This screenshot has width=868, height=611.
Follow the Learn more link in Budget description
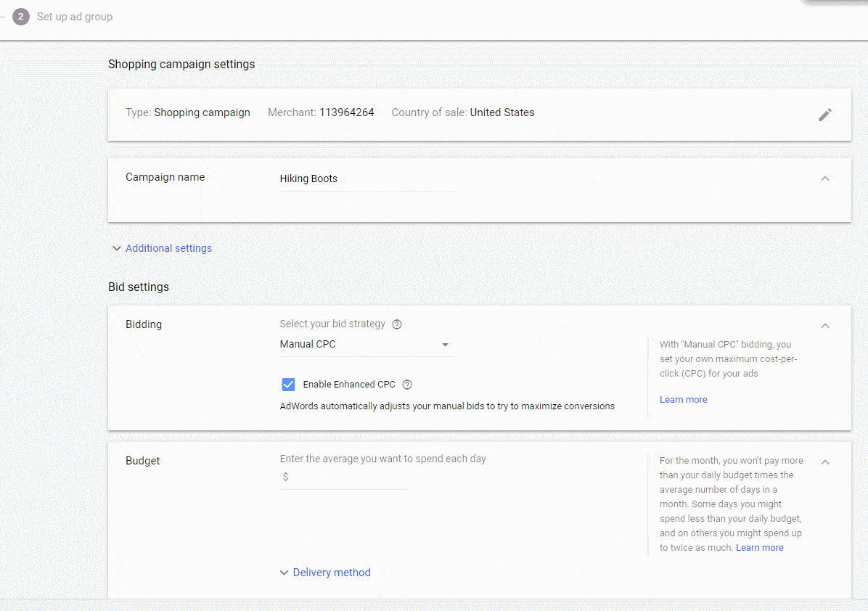click(759, 548)
